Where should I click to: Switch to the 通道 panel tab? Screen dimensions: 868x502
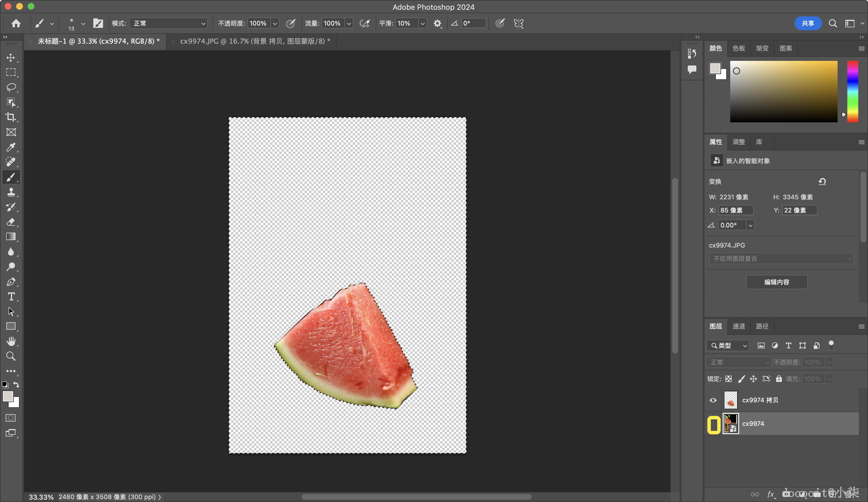click(x=739, y=326)
